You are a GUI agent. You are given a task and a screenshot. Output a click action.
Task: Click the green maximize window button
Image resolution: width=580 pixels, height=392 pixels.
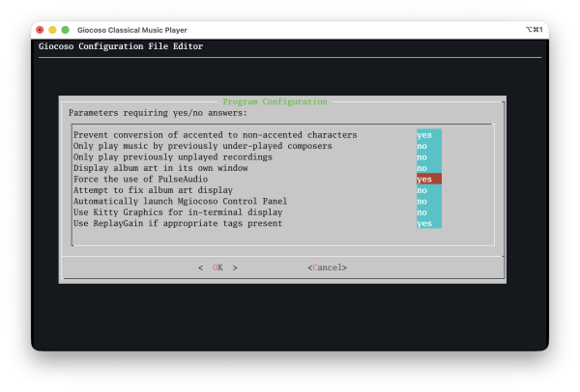coord(65,30)
